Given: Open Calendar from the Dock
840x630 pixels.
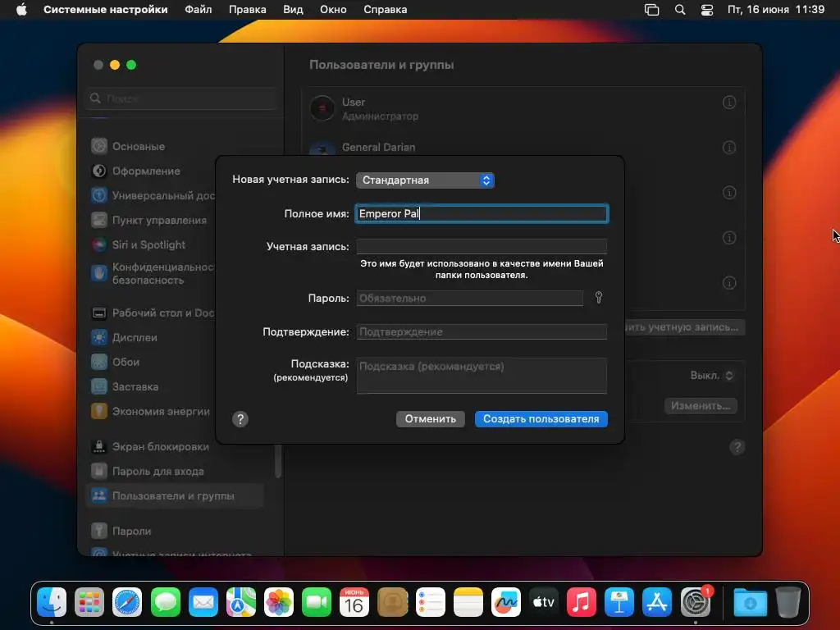Looking at the screenshot, I should [354, 603].
